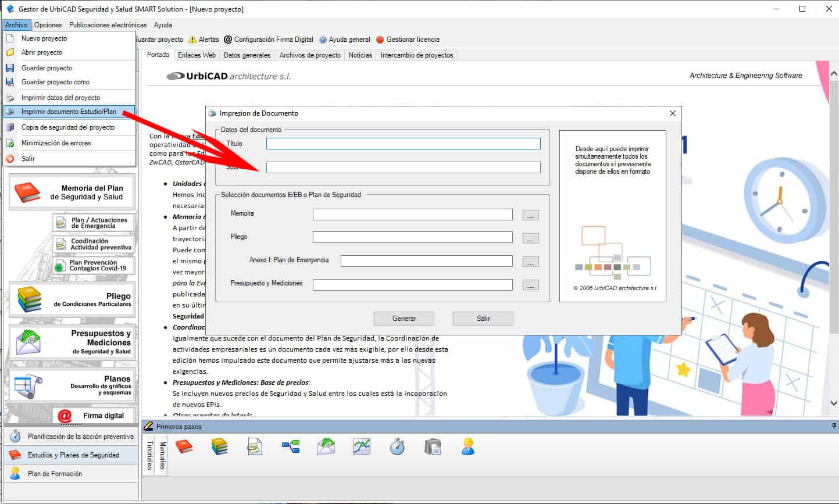Choose Nuevo proyecto from Archivo menu
839x504 pixels.
click(69, 38)
